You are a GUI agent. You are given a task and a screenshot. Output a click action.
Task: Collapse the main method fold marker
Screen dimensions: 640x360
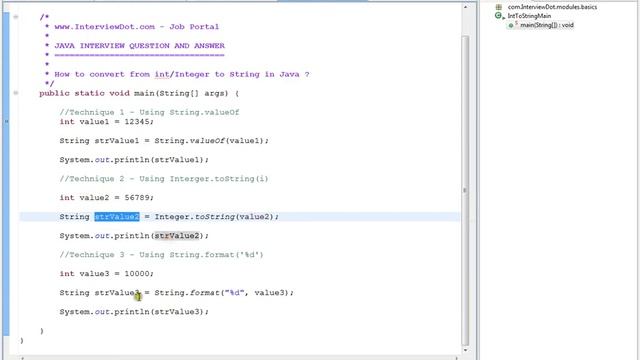[x=16, y=93]
